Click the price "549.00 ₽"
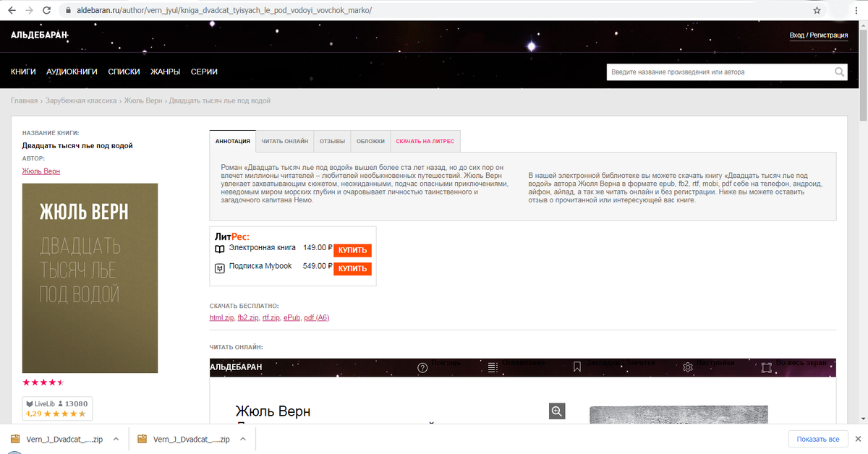This screenshot has width=868, height=454. pos(318,266)
